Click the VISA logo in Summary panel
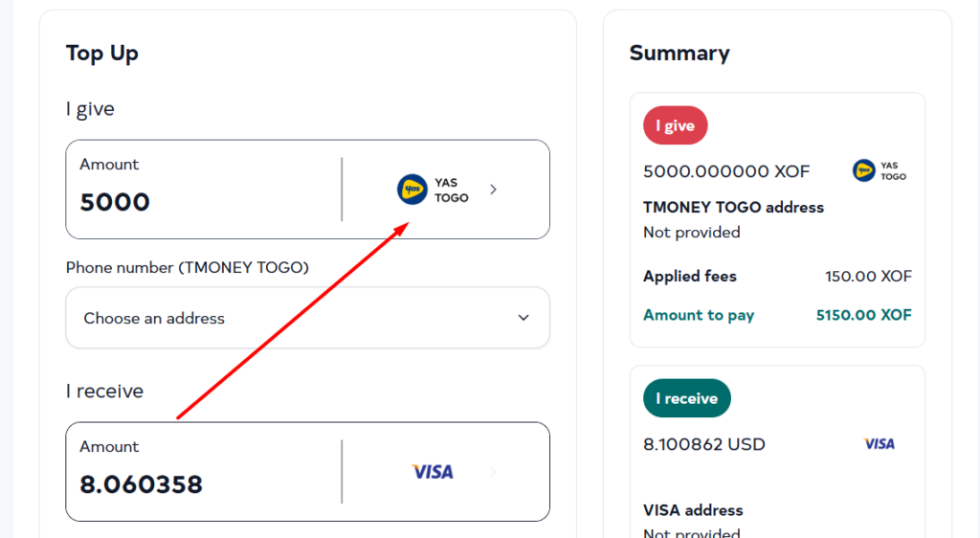This screenshot has height=538, width=980. pyautogui.click(x=879, y=444)
